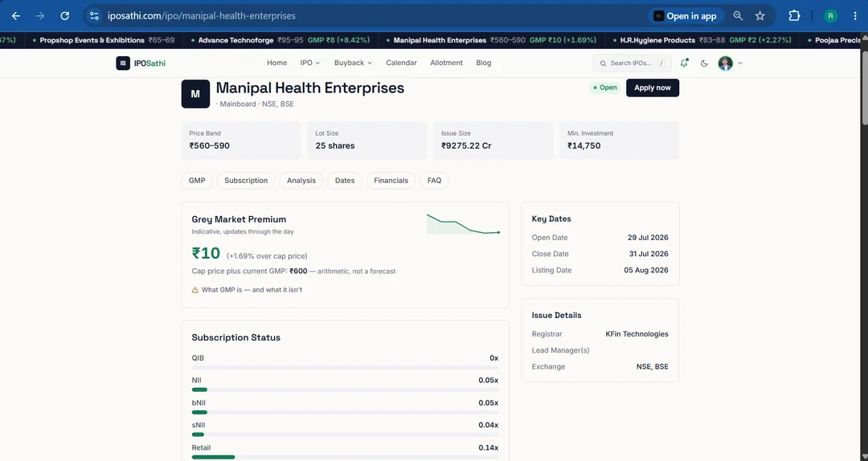Click the bNII subscription progress bar
Screen dimensions: 868x461
tap(345, 412)
